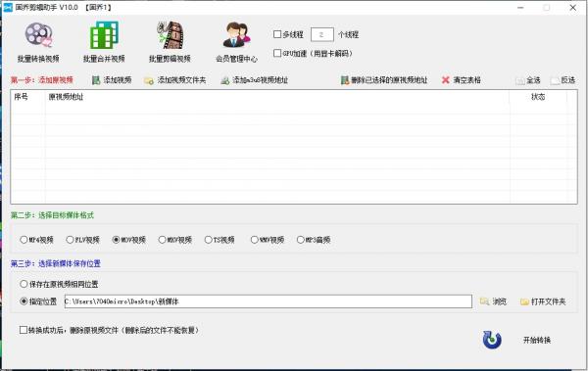
Task: Open the 会员管理中心 people icon
Action: pyautogui.click(x=236, y=35)
